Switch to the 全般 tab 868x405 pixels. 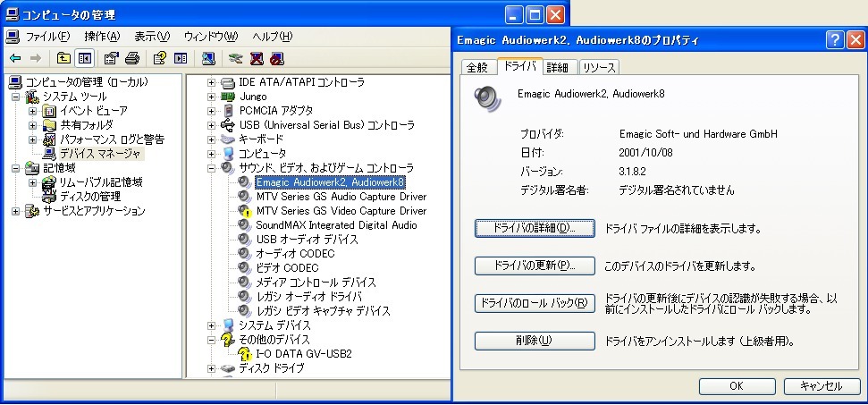(x=477, y=68)
